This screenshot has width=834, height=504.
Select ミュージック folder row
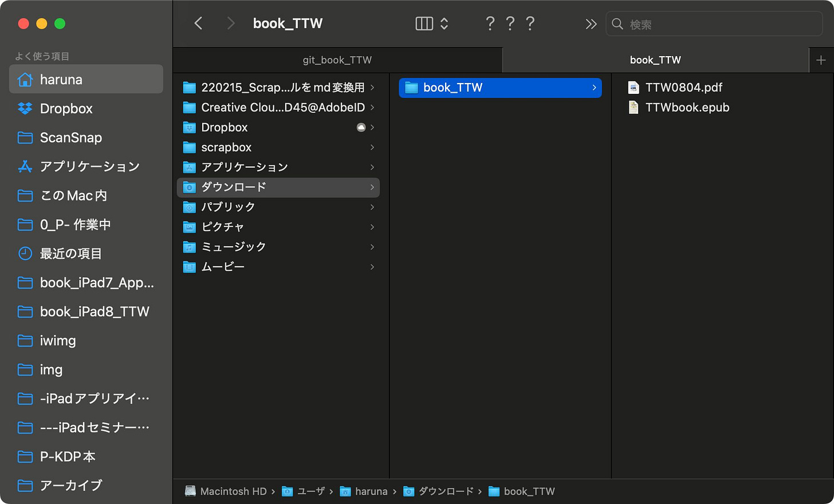(x=278, y=247)
